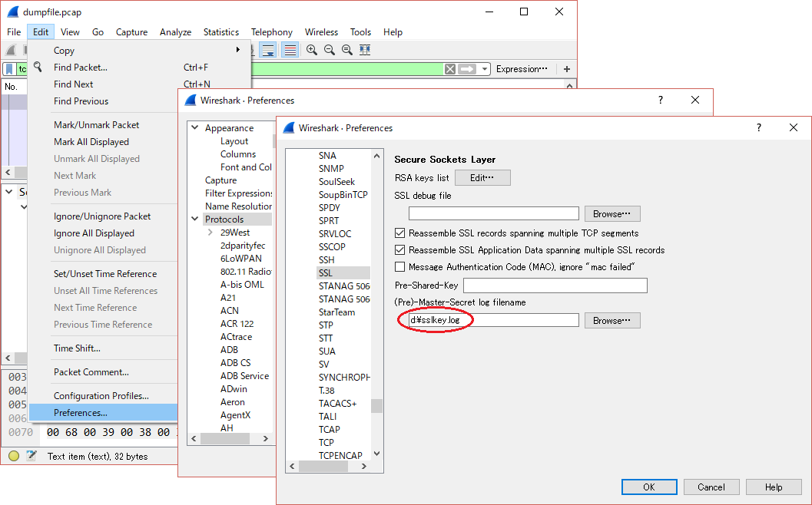Click the Zoom In magnifier toolbar icon
This screenshot has width=812, height=505.
[312, 49]
